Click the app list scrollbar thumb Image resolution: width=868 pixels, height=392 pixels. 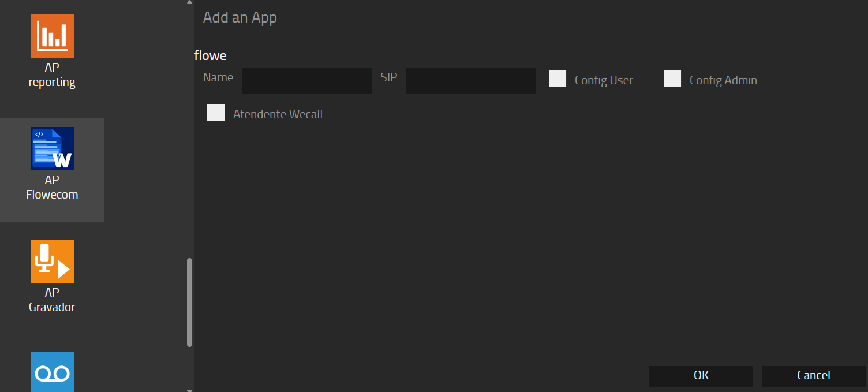coord(189,303)
